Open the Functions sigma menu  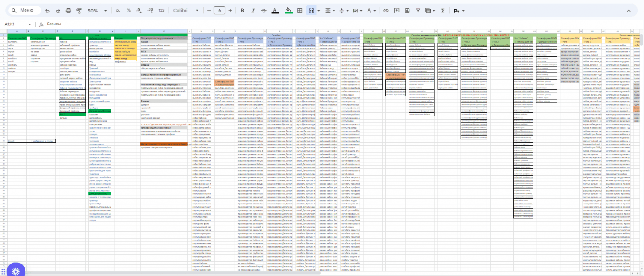coord(443,10)
